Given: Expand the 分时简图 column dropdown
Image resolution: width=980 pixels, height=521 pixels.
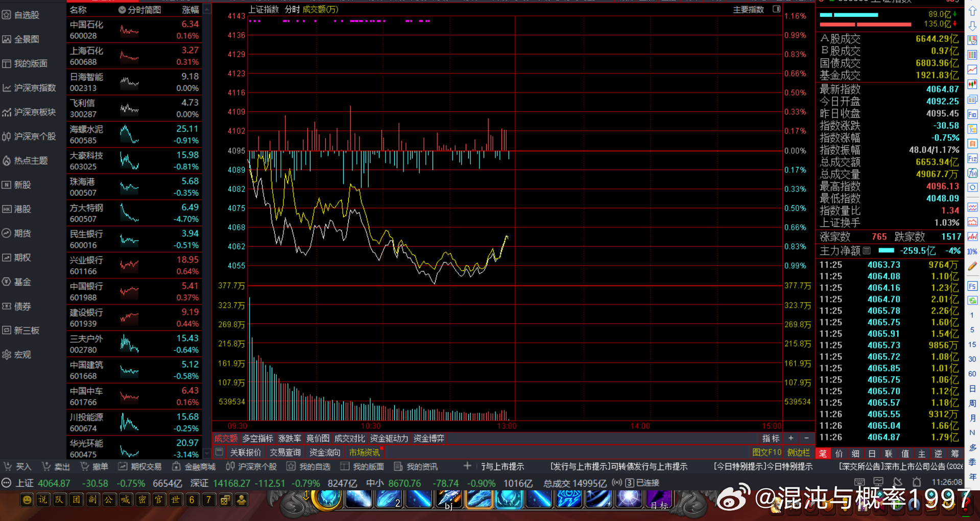Looking at the screenshot, I should (x=122, y=10).
